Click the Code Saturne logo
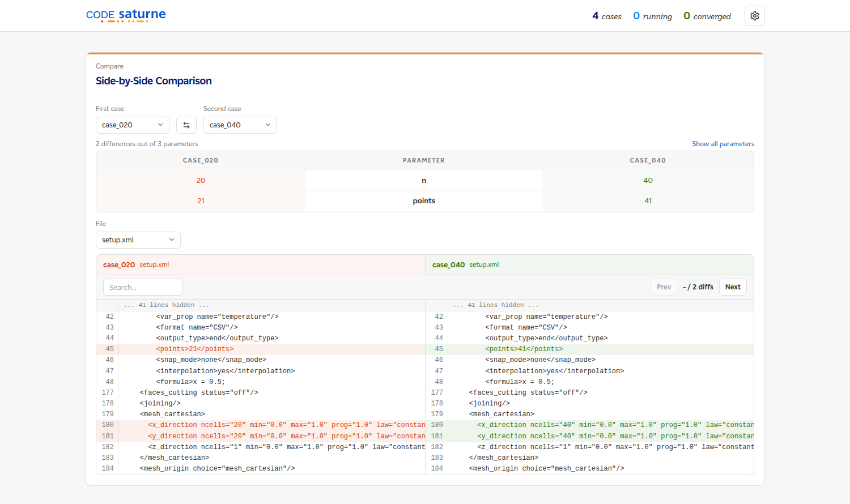850x504 pixels. tap(126, 15)
